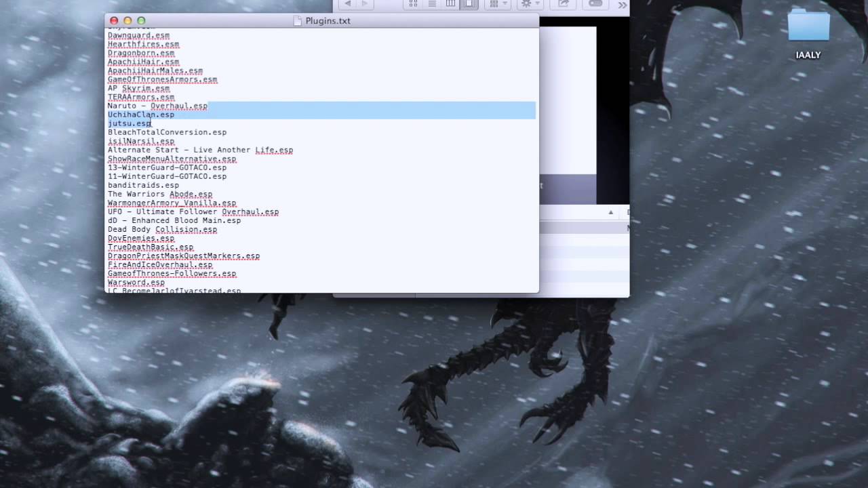Minimize the Plugins.txt window
The width and height of the screenshot is (868, 488).
click(127, 21)
